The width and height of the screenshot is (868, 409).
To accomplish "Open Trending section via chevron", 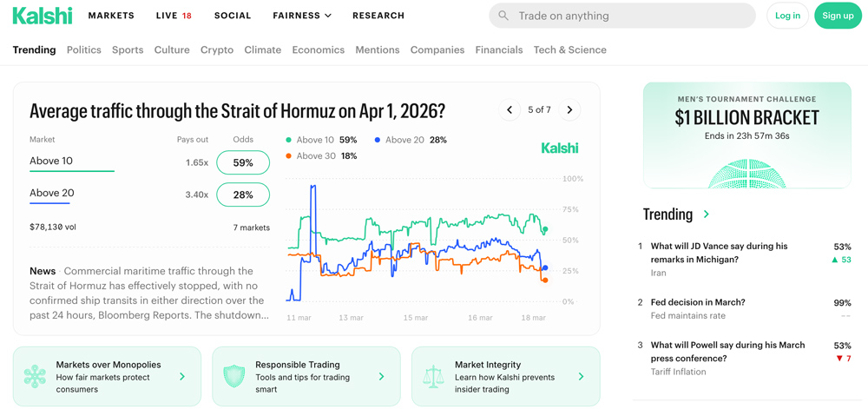I will point(706,214).
